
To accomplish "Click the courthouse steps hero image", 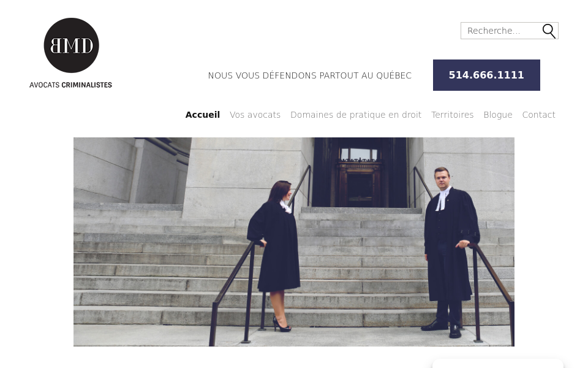I will point(294,242).
